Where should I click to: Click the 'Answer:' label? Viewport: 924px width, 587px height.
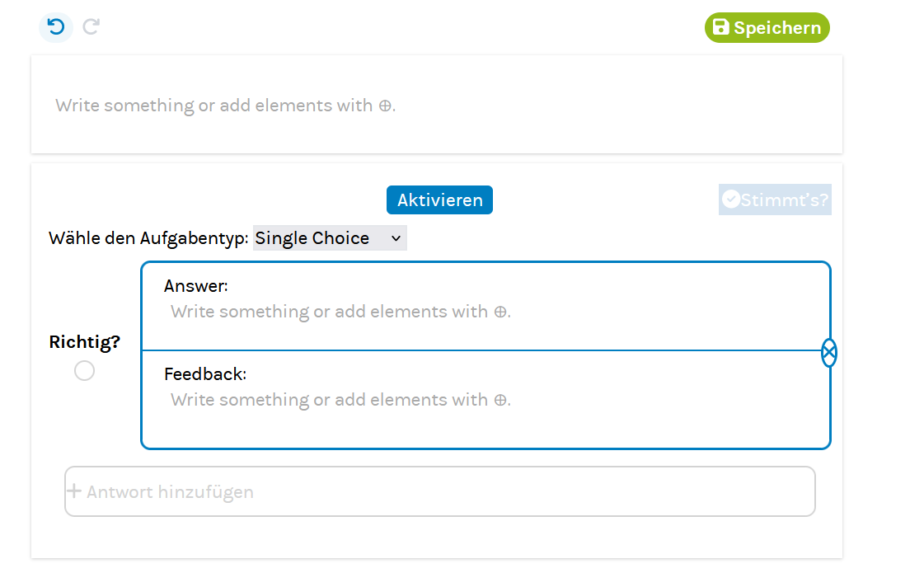pos(196,286)
